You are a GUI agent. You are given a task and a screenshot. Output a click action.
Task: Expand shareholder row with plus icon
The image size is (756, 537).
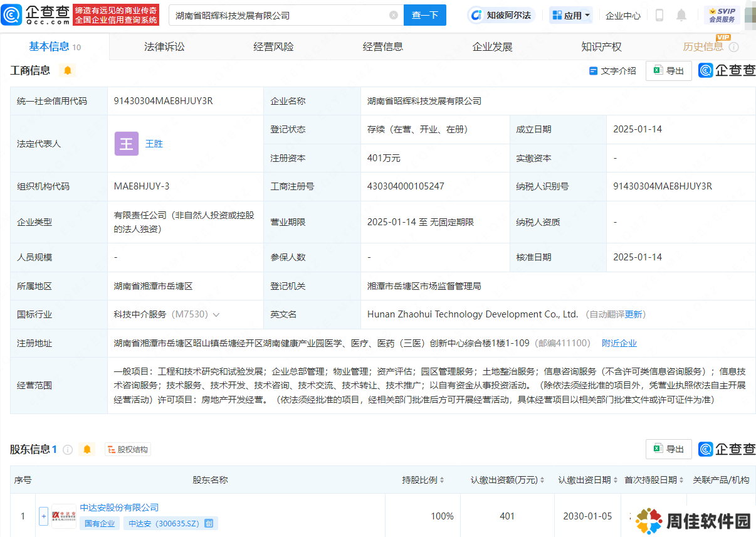pos(43,516)
